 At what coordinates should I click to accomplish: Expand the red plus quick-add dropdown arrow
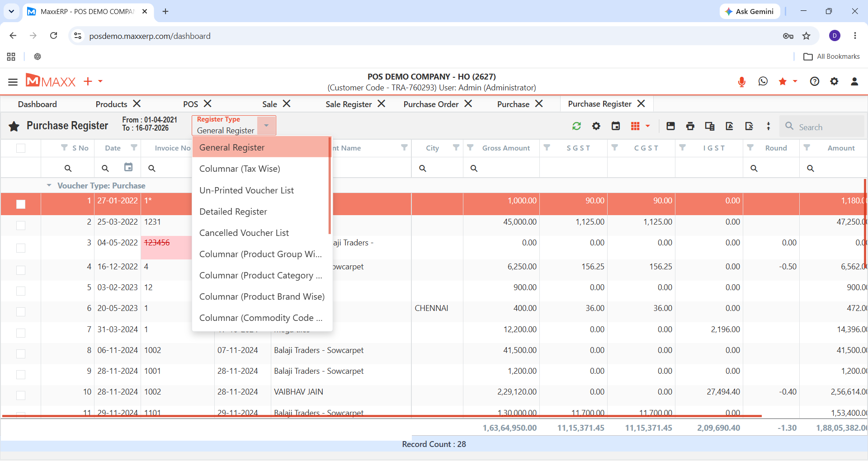[100, 81]
